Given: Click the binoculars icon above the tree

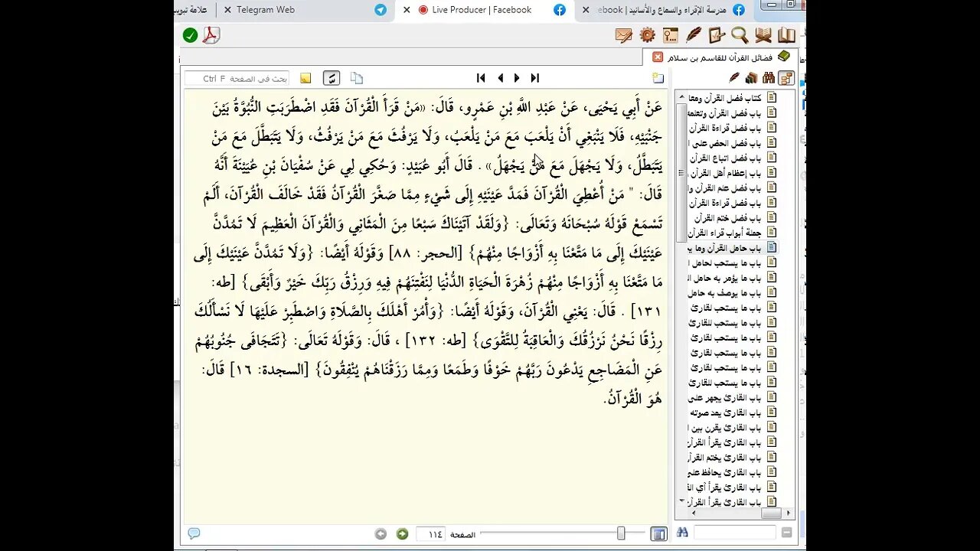Looking at the screenshot, I should pyautogui.click(x=768, y=78).
